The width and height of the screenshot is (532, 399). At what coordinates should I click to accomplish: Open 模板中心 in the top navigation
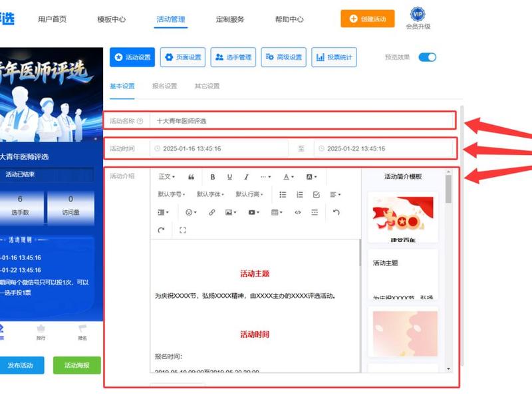tap(111, 19)
